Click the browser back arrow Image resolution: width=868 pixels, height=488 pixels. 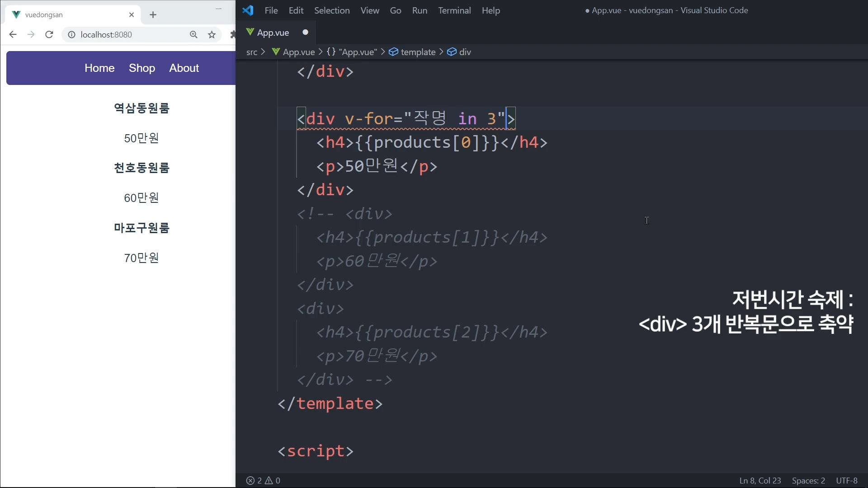pyautogui.click(x=13, y=35)
